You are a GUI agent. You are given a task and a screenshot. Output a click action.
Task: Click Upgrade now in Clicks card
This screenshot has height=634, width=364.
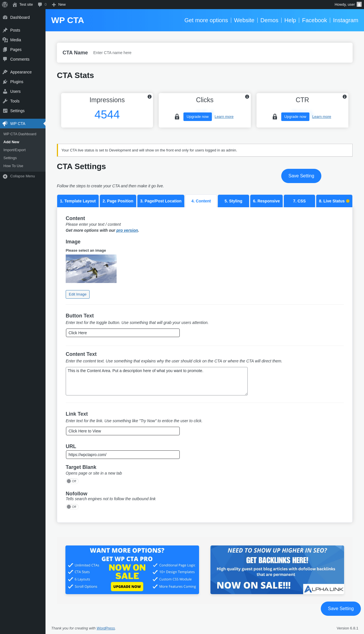(198, 117)
